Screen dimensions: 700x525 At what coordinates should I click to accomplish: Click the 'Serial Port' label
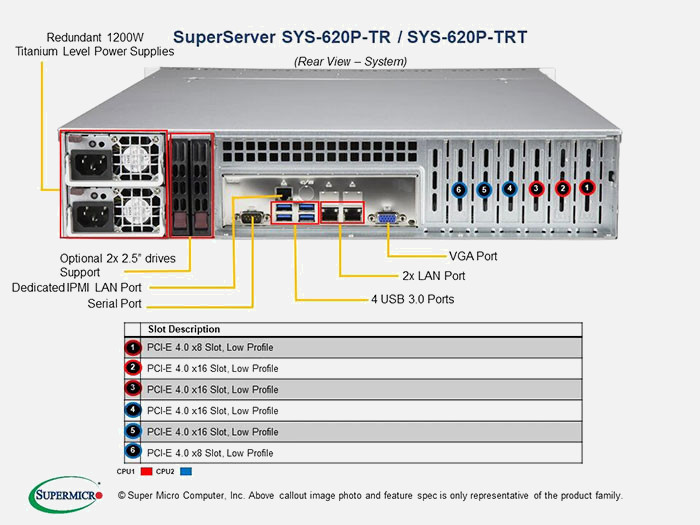tap(114, 304)
